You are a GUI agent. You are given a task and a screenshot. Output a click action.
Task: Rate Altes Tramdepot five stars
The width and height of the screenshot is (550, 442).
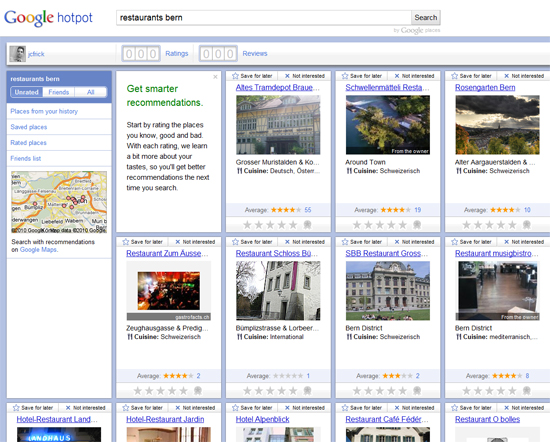coord(293,225)
